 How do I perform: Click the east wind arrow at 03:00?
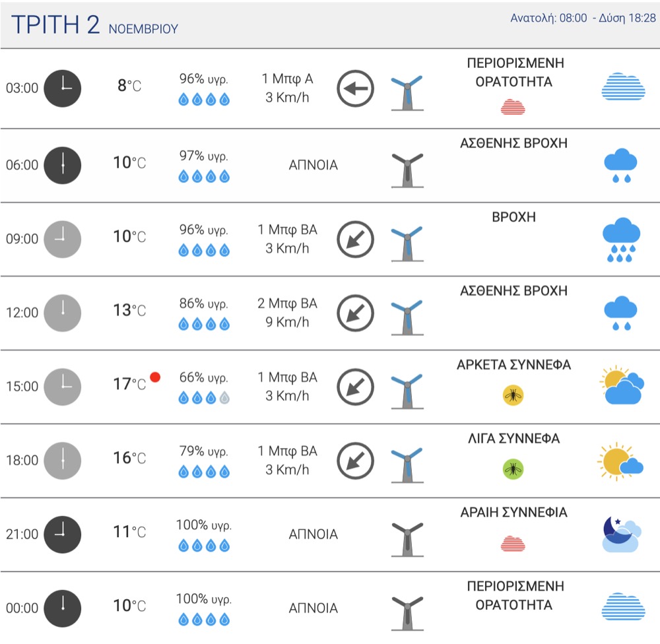pyautogui.click(x=355, y=88)
